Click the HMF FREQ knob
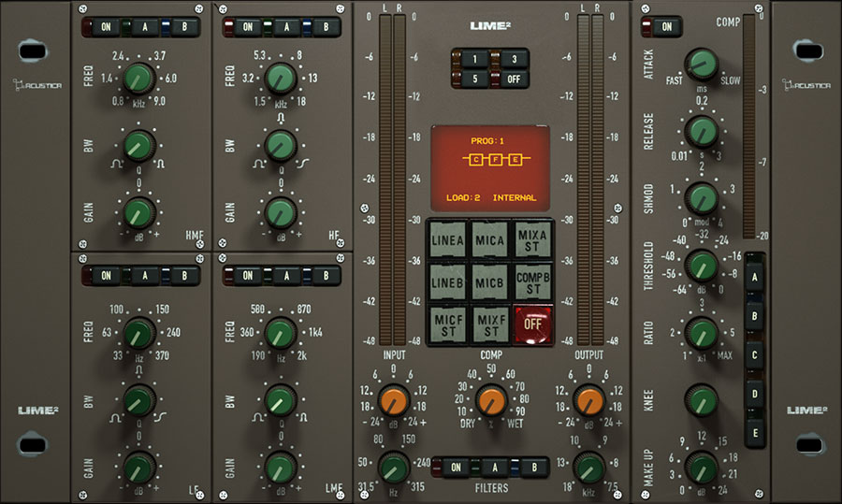Viewport: 842px width, 504px height. coord(139,79)
